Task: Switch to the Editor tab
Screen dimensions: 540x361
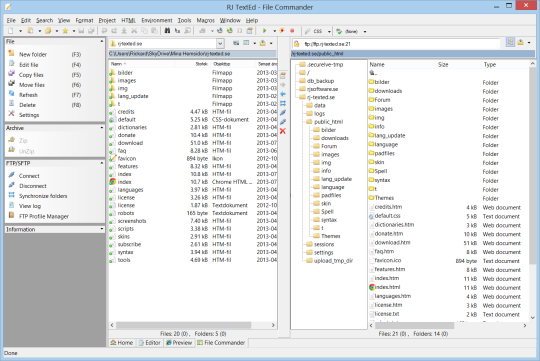Action: (149, 343)
